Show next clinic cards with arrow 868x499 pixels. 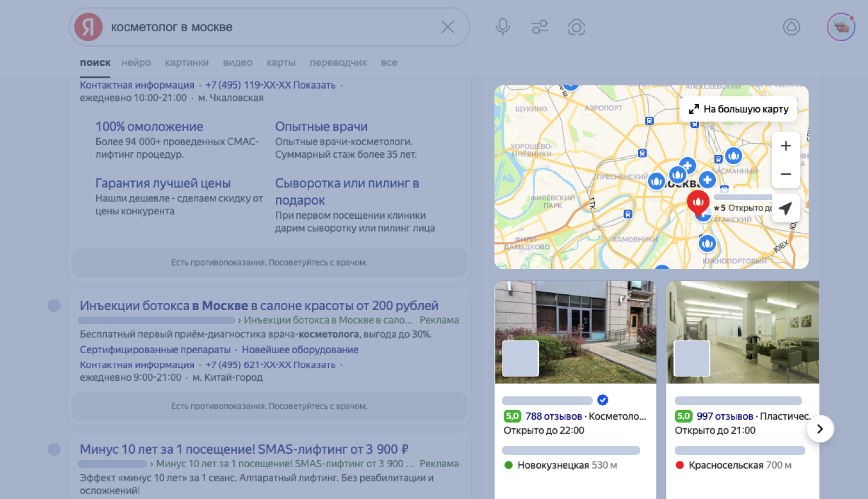820,429
